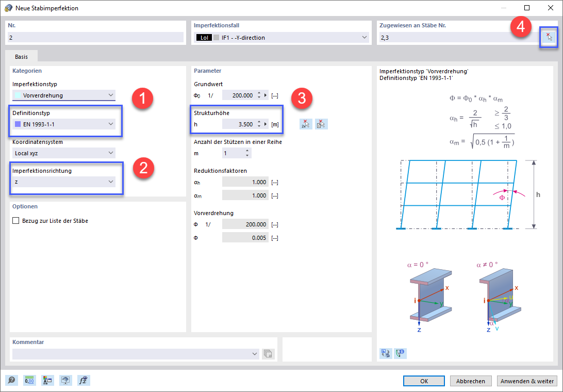Screen dimensions: 563x392
Task: Click the monitor preview icon in bottom toolbar
Action: click(x=65, y=381)
